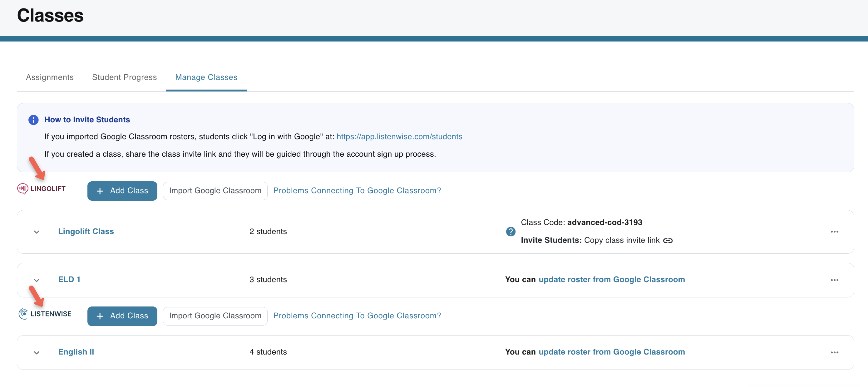Click Import Google Classroom in the Lingolift section

click(215, 191)
